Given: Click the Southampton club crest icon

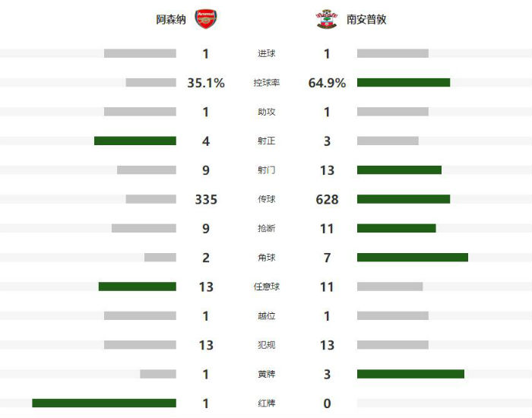Looking at the screenshot, I should tap(327, 19).
